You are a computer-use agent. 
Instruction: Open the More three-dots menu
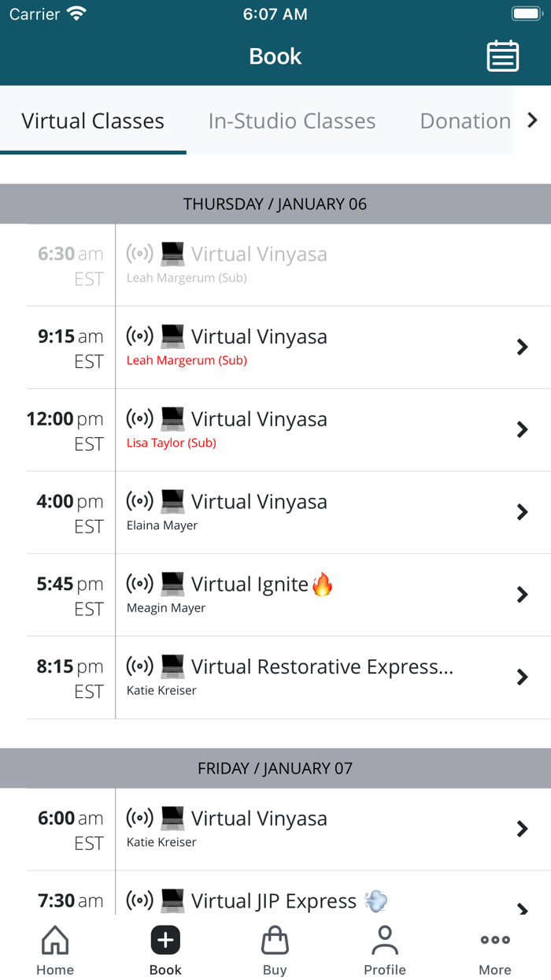(495, 941)
